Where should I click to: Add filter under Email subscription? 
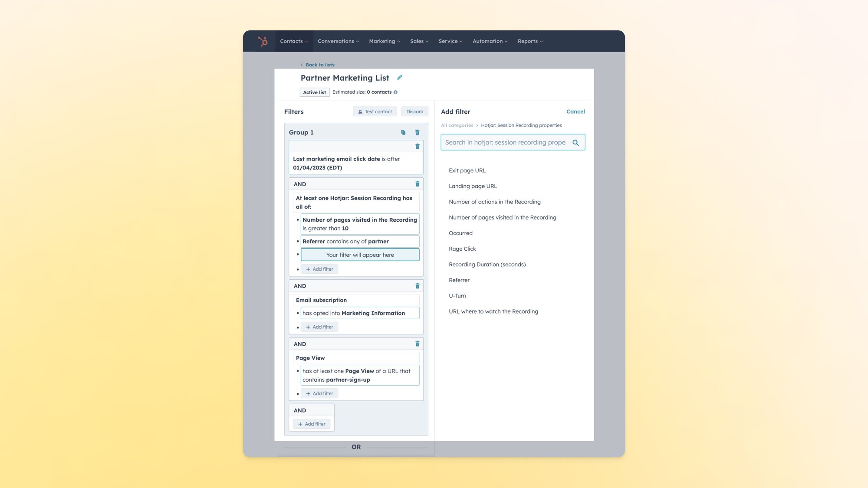click(x=319, y=327)
